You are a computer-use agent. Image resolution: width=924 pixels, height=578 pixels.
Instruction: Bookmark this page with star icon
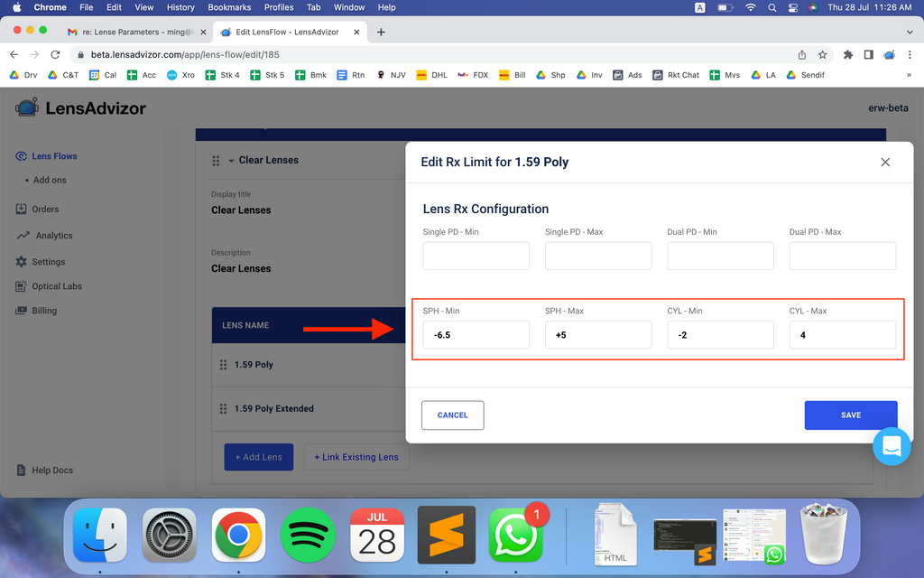[822, 54]
